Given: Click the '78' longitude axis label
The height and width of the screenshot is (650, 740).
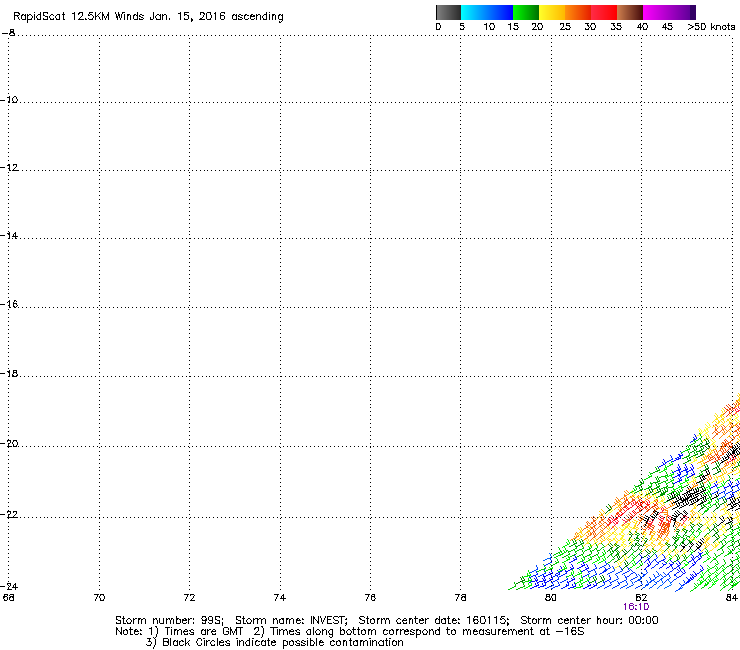Looking at the screenshot, I should pyautogui.click(x=460, y=598).
